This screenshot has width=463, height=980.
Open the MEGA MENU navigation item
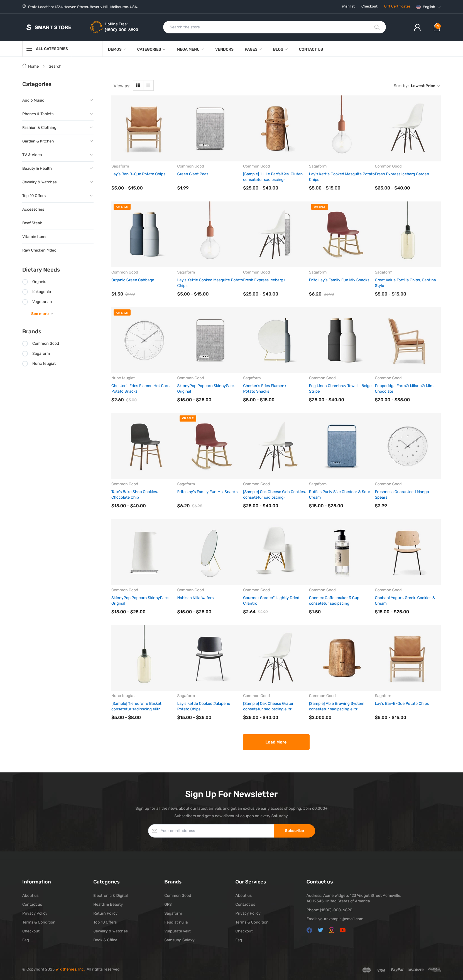point(190,50)
